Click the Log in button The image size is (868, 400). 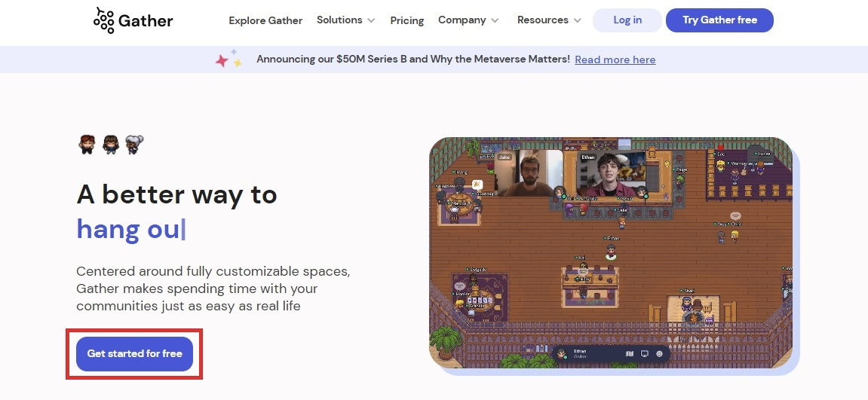(x=627, y=20)
